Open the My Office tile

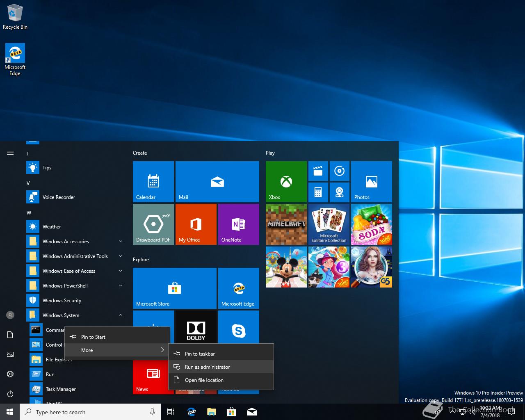[196, 224]
